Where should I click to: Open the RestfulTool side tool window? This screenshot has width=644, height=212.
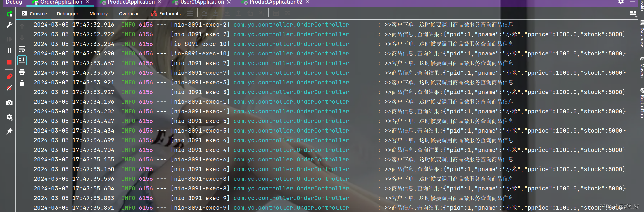tap(642, 103)
